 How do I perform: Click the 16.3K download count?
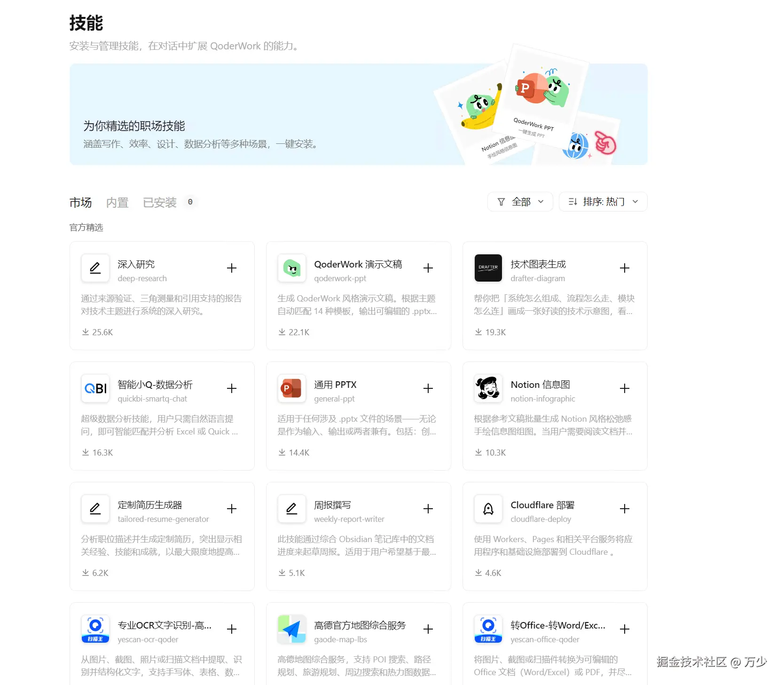tap(97, 452)
